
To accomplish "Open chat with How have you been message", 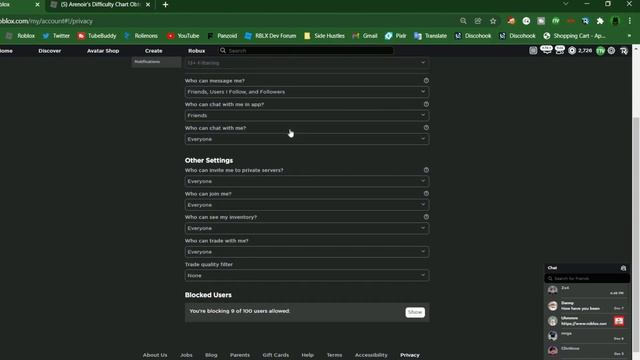I will [587, 306].
